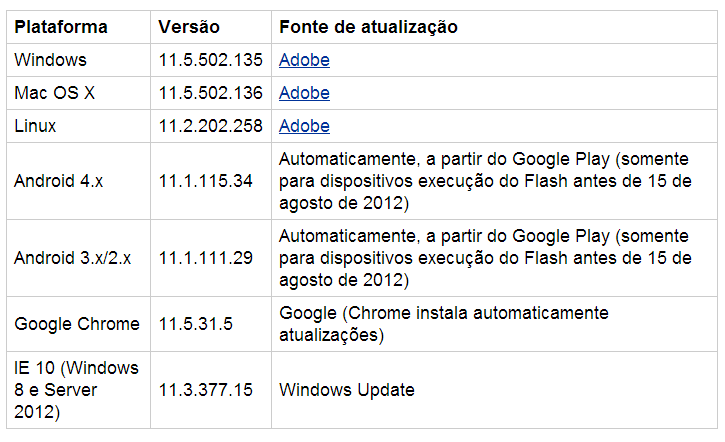Click the Fonte de atualização header
Viewport: 725px width, 442px height.
[368, 27]
